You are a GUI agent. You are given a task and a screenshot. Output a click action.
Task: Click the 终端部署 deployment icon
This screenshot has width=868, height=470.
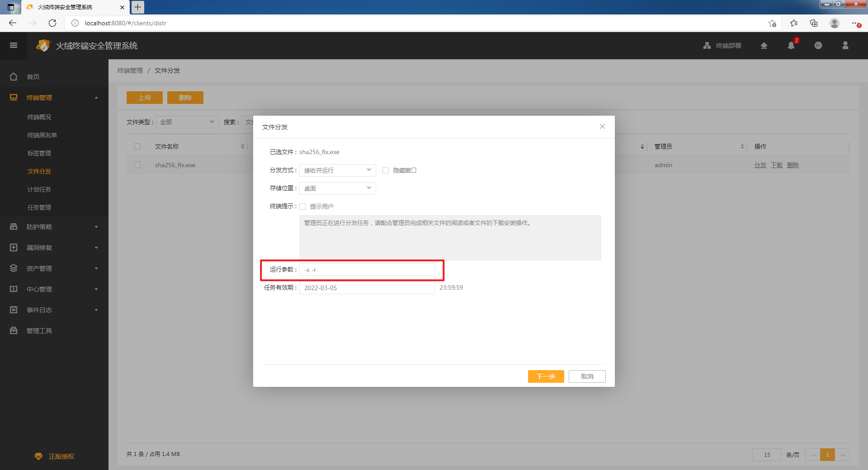point(707,46)
